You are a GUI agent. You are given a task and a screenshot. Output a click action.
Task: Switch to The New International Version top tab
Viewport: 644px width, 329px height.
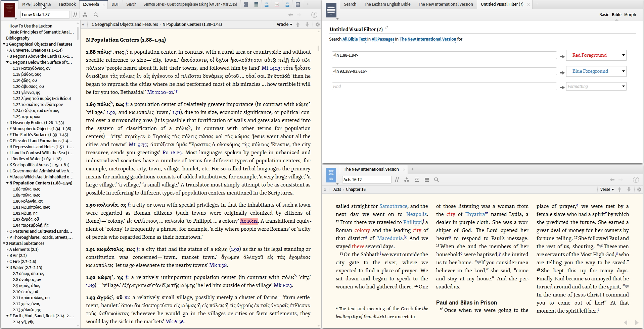click(x=445, y=4)
